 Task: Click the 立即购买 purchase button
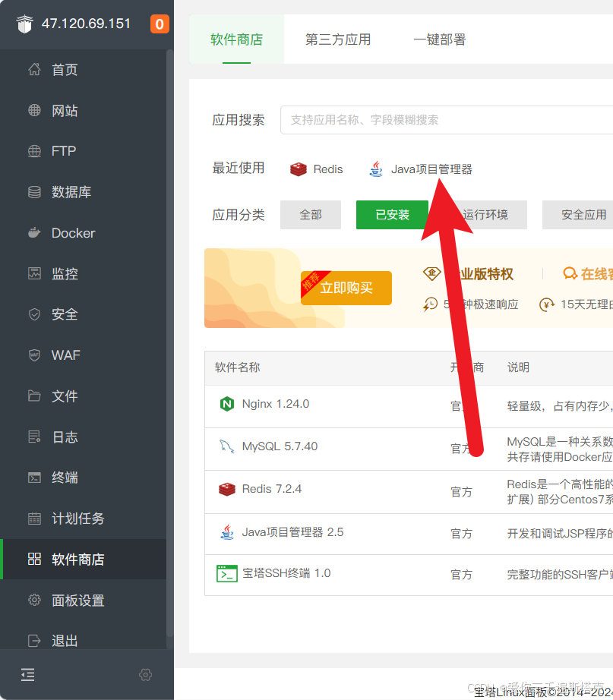tap(346, 289)
